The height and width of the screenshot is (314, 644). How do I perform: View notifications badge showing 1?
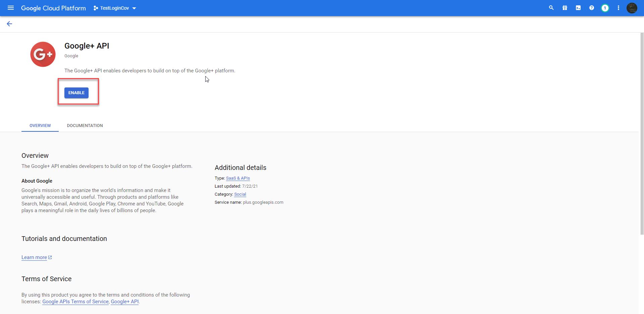pyautogui.click(x=605, y=8)
